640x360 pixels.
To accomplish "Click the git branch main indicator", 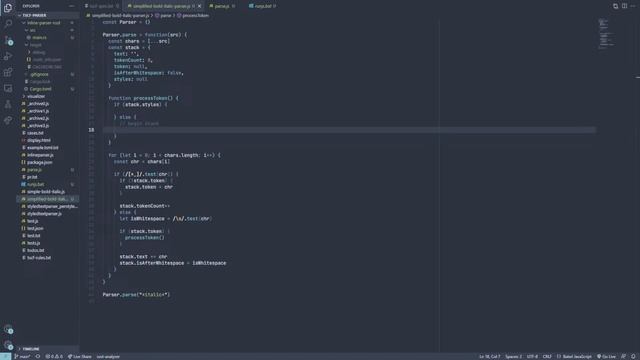I will click(22, 356).
